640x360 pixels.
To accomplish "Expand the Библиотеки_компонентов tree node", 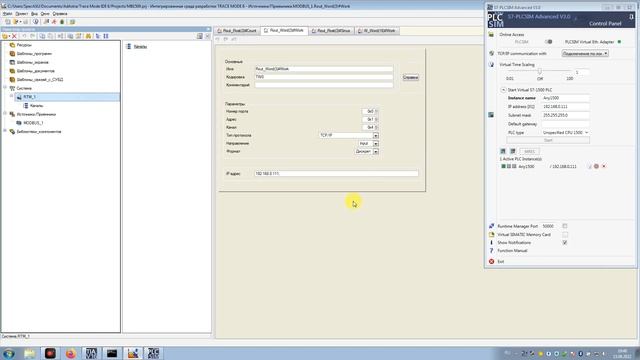I will [5, 131].
